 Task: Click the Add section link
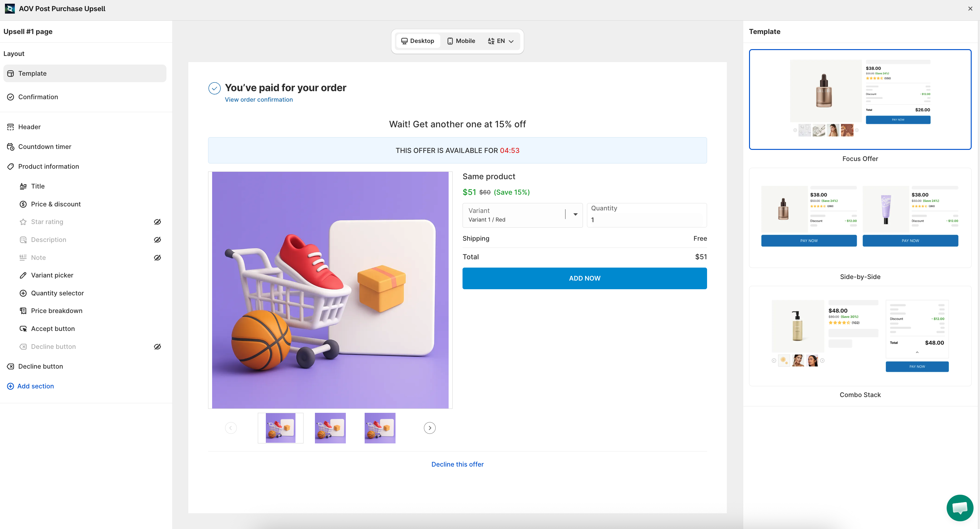pyautogui.click(x=36, y=386)
